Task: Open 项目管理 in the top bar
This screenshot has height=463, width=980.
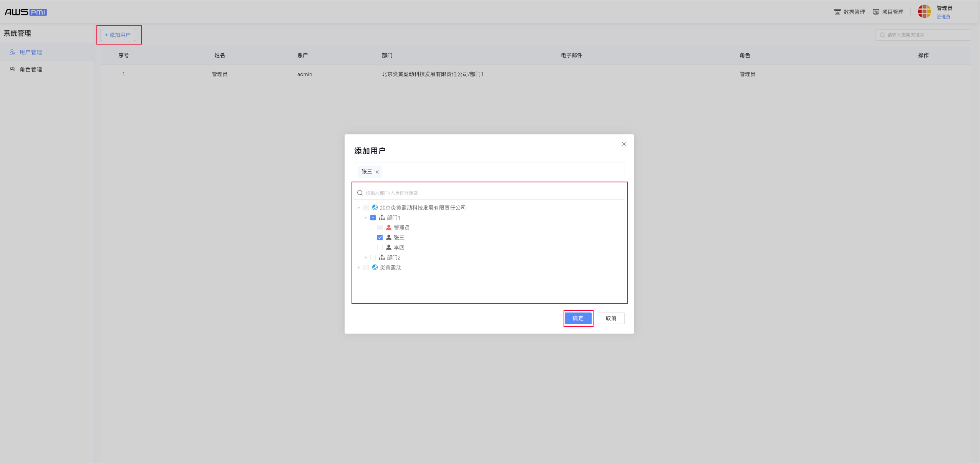Action: point(888,12)
